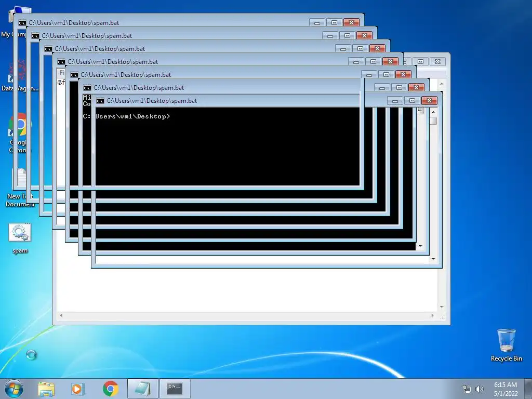Open the network status tray icon
Viewport: 532px width, 399px height.
pyautogui.click(x=467, y=389)
